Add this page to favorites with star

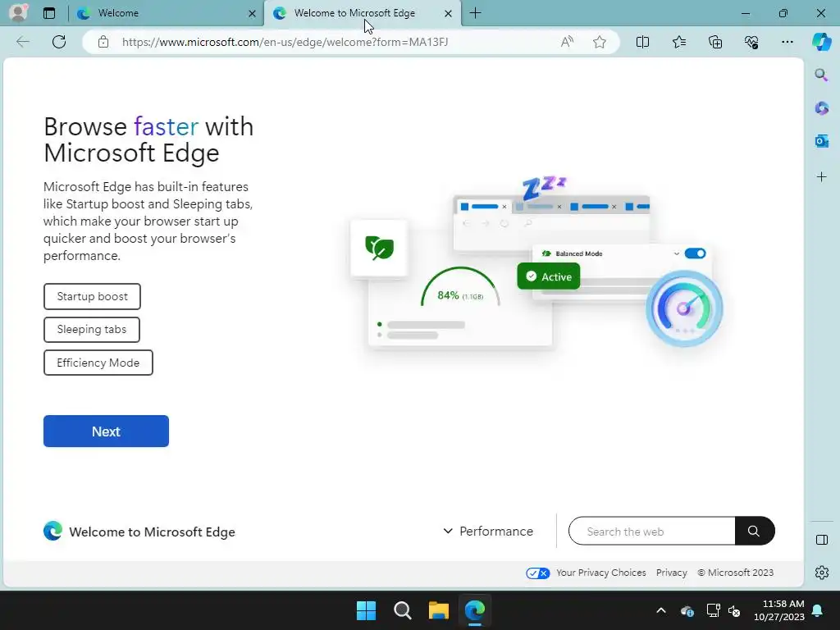point(600,42)
